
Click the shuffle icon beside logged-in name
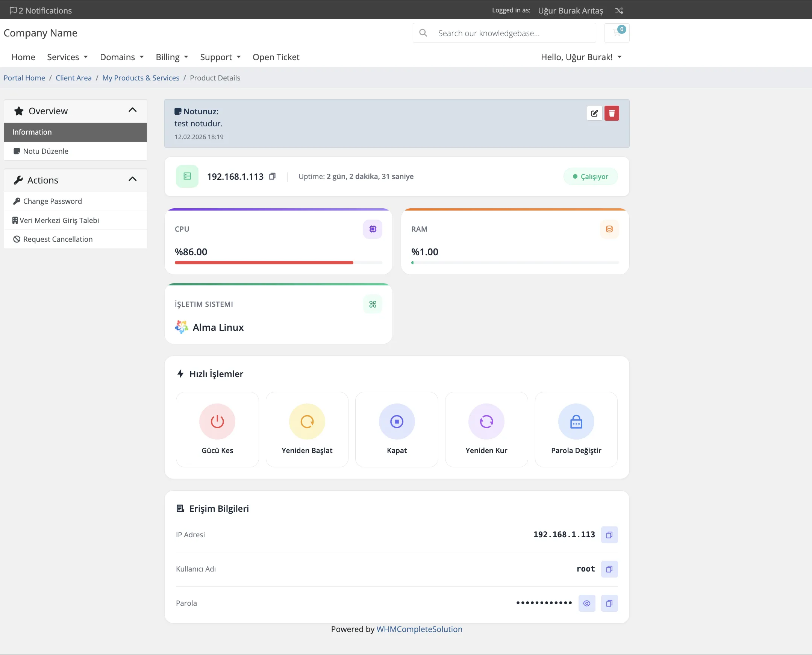tap(619, 11)
